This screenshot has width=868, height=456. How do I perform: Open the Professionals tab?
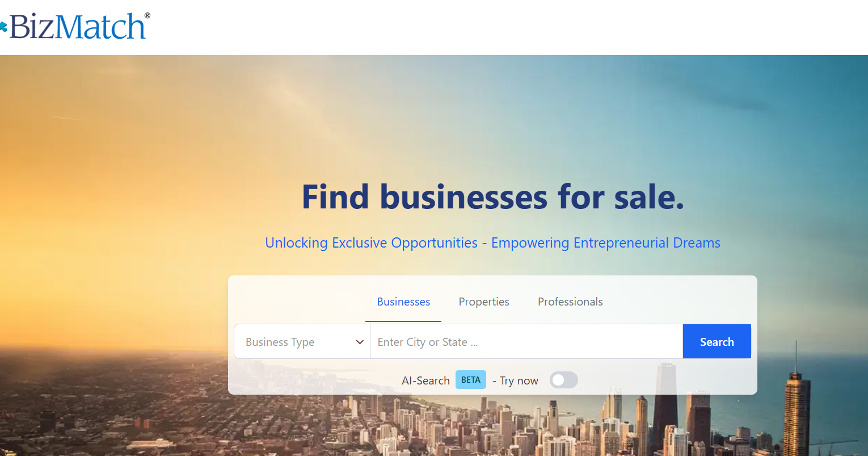pyautogui.click(x=570, y=302)
